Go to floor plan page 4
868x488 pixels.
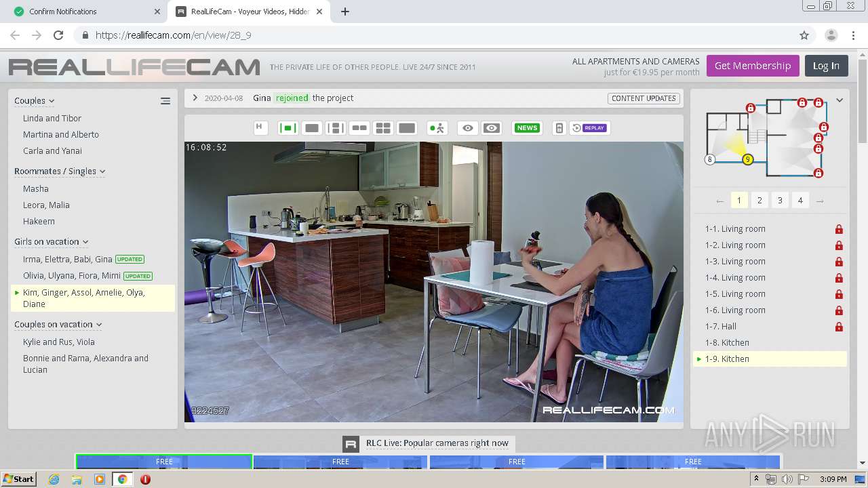800,200
